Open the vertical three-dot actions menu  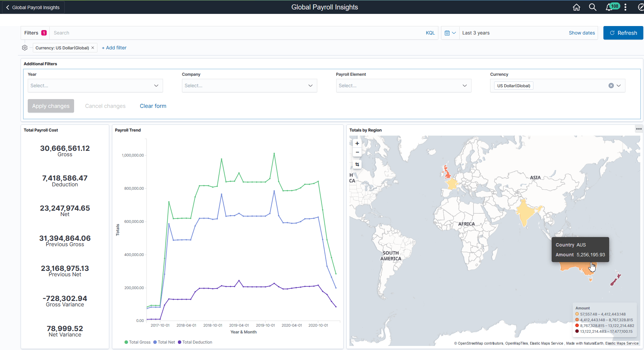(x=625, y=7)
